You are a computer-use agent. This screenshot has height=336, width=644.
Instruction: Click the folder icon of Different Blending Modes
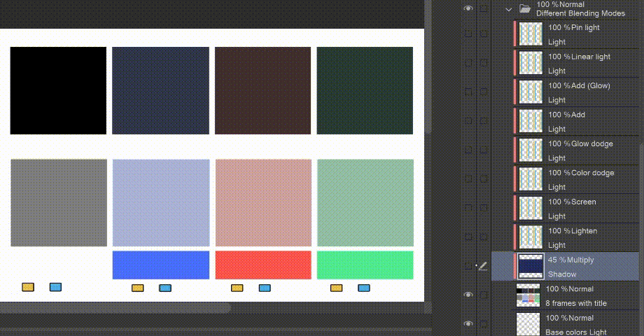click(x=525, y=8)
